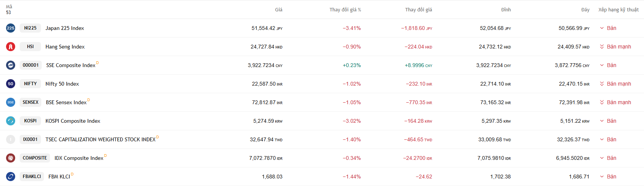Sort by Giá column header
The height and width of the screenshot is (186, 644).
click(x=279, y=10)
